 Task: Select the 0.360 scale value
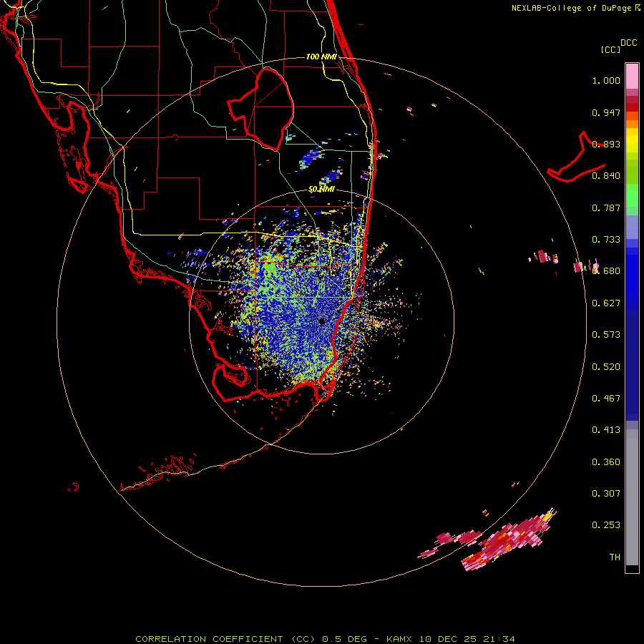point(606,462)
